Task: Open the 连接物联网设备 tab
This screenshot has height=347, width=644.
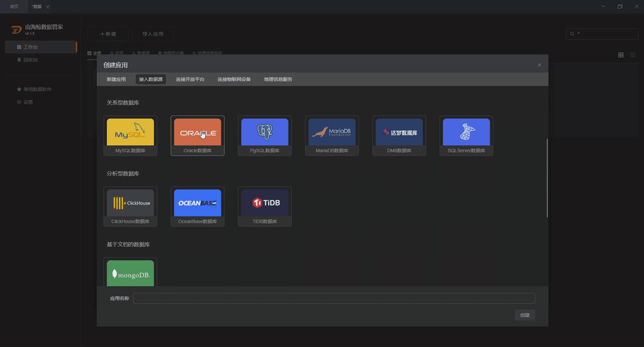Action: pyautogui.click(x=234, y=79)
